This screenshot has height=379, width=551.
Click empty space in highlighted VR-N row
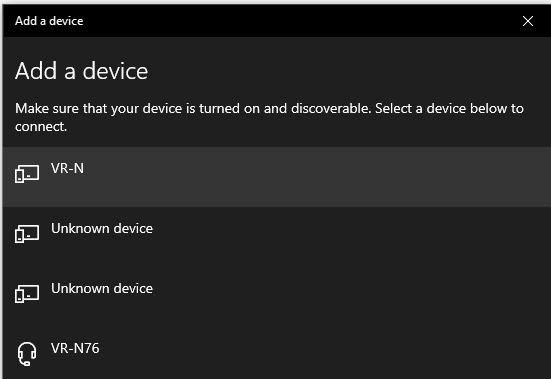(316, 177)
